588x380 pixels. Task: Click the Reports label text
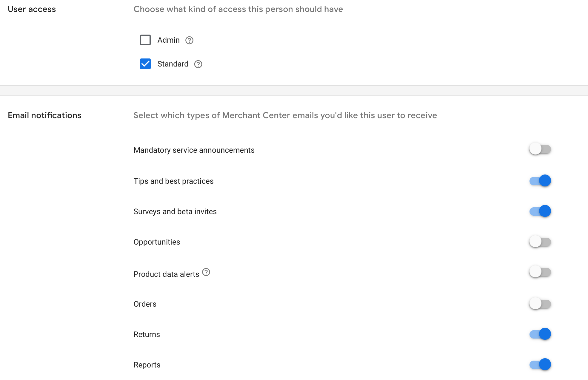(147, 365)
